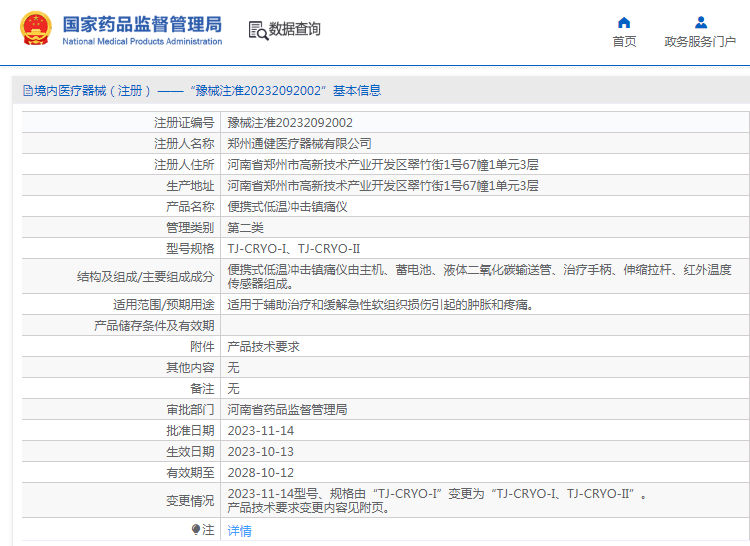Click expiry date 2028-10-12

click(261, 473)
